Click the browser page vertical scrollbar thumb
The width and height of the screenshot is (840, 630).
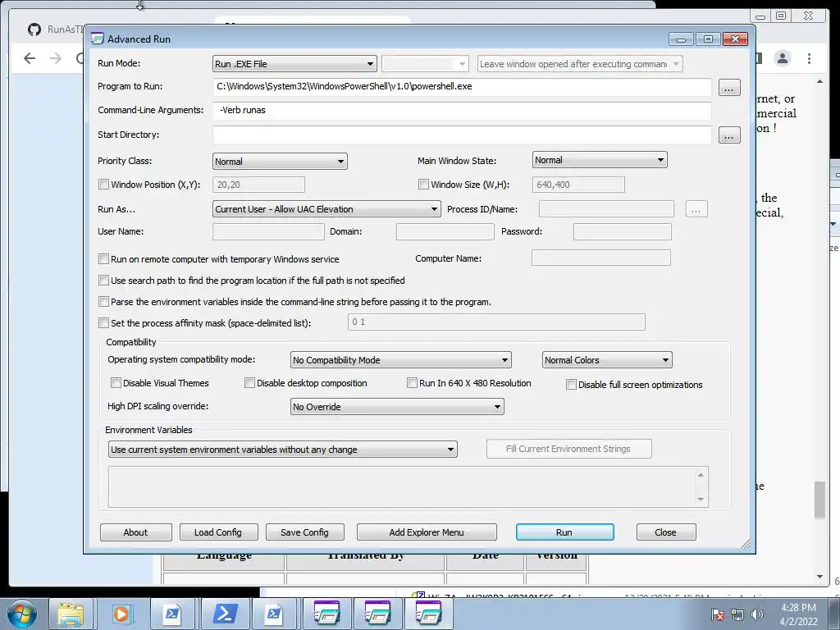click(x=819, y=500)
